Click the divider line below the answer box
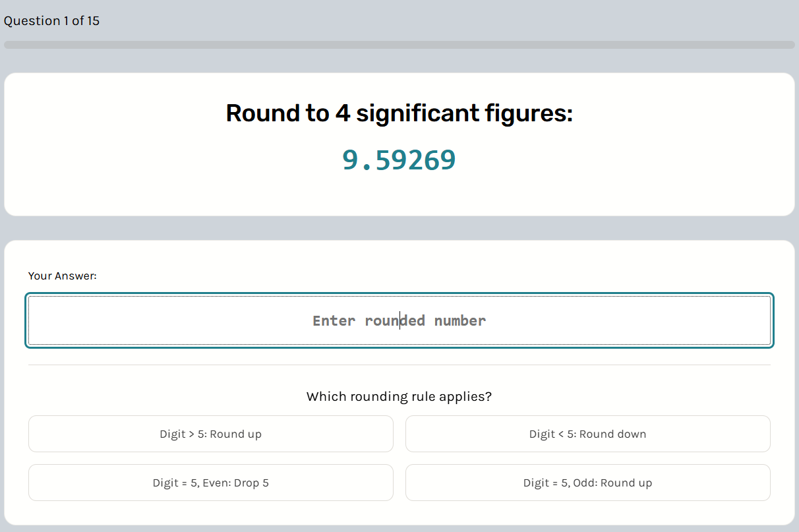 pos(399,362)
